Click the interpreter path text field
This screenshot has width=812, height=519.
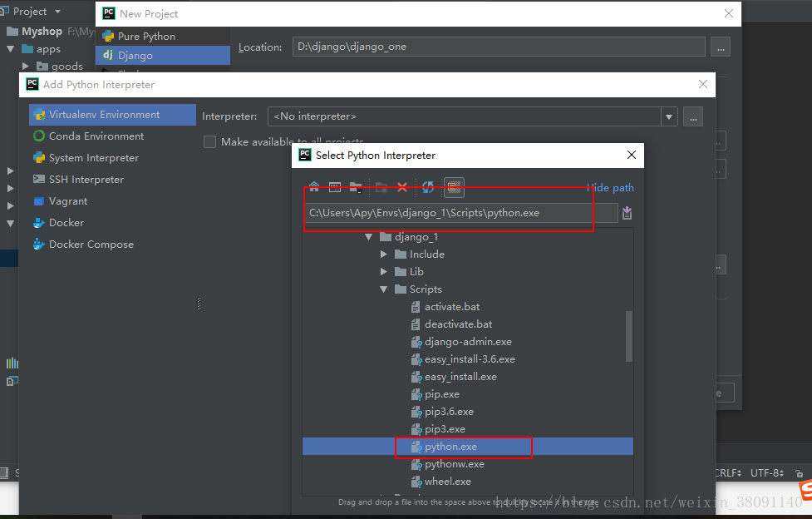[x=461, y=213]
